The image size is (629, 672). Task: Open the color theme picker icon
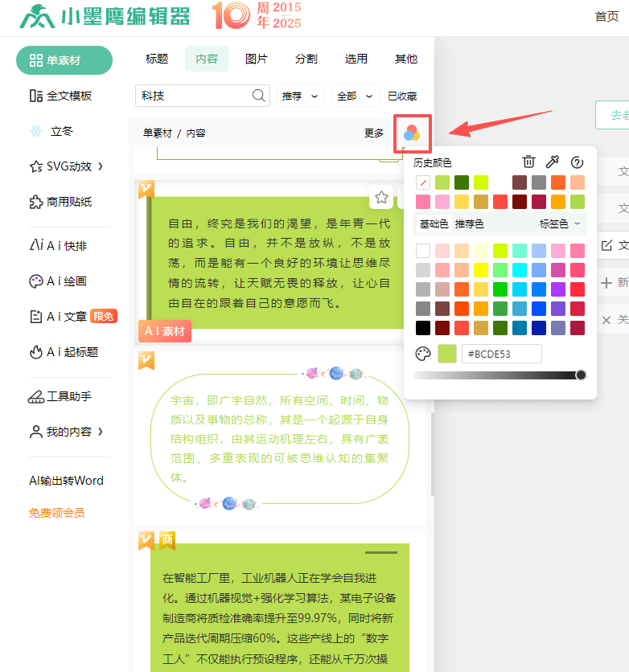(412, 133)
